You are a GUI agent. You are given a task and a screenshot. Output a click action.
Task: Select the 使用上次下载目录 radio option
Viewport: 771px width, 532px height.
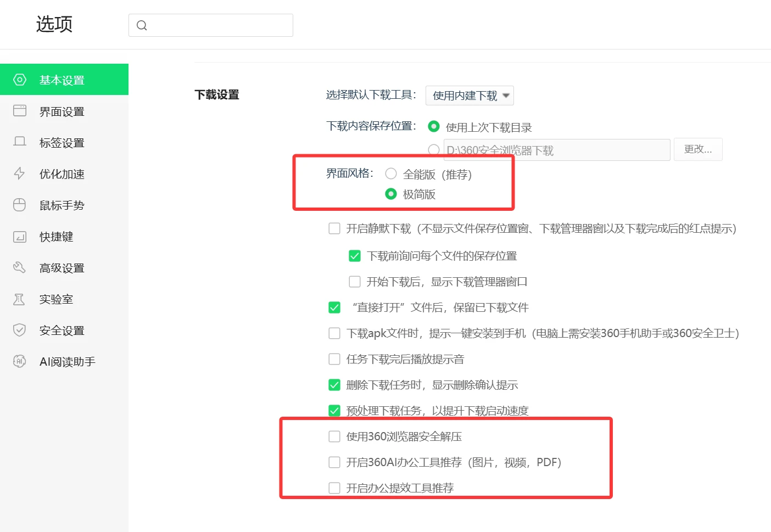(x=434, y=127)
